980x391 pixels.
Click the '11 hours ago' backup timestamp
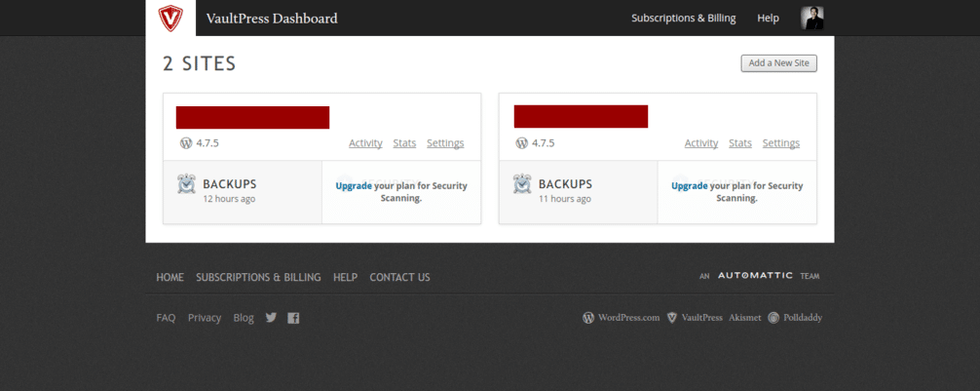pyautogui.click(x=564, y=199)
